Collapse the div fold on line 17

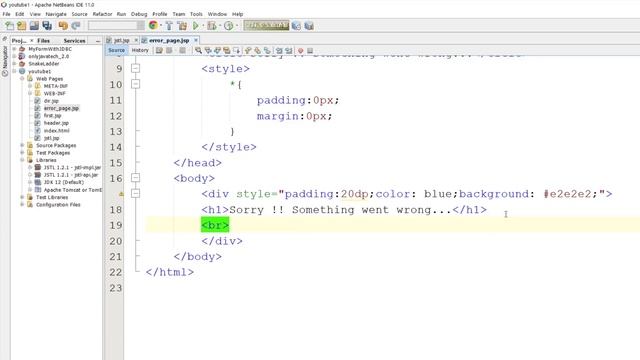pyautogui.click(x=136, y=193)
